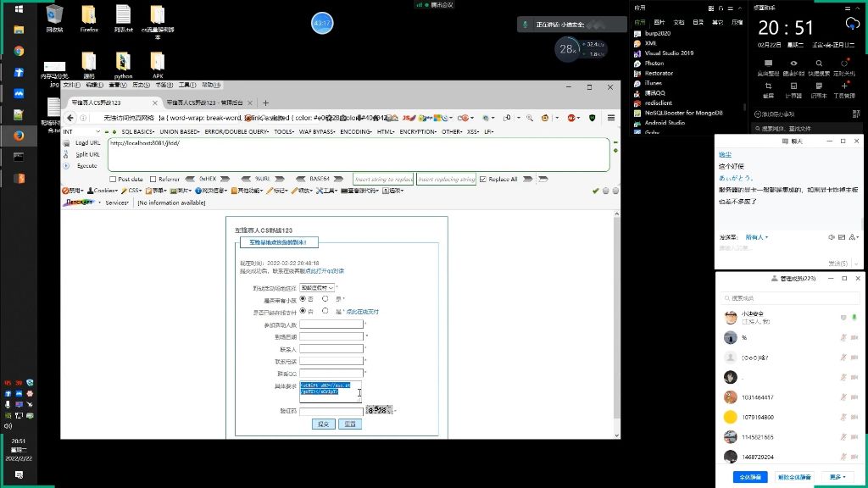Click the weather cloud icon beside clock
This screenshot has height=488, width=868.
point(851,24)
